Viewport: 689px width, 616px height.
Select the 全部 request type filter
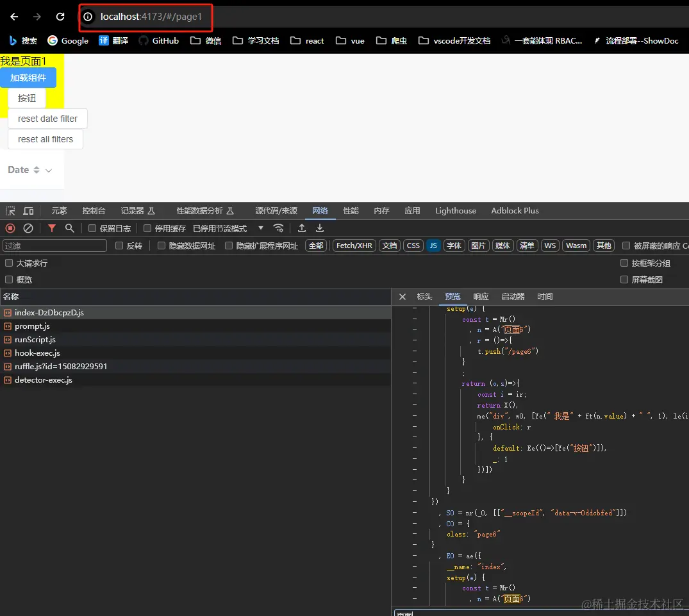point(316,246)
